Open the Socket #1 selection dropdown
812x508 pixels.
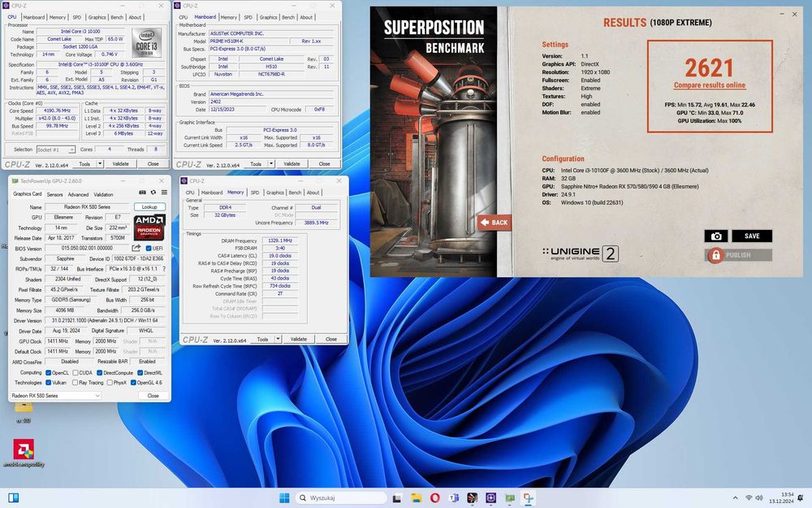[56, 150]
